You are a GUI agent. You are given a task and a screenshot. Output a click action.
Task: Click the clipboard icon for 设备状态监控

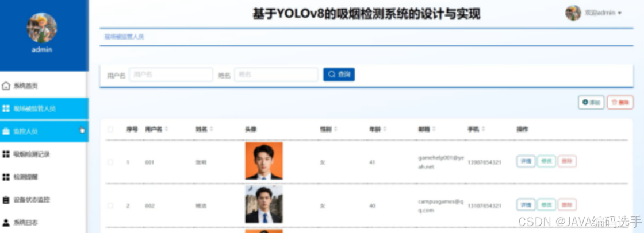click(6, 200)
